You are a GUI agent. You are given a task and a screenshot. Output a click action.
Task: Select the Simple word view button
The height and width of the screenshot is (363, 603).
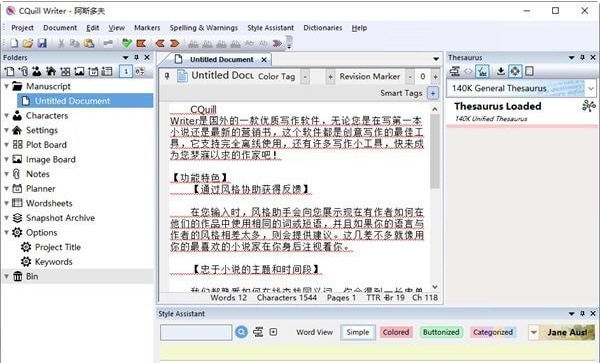(357, 332)
